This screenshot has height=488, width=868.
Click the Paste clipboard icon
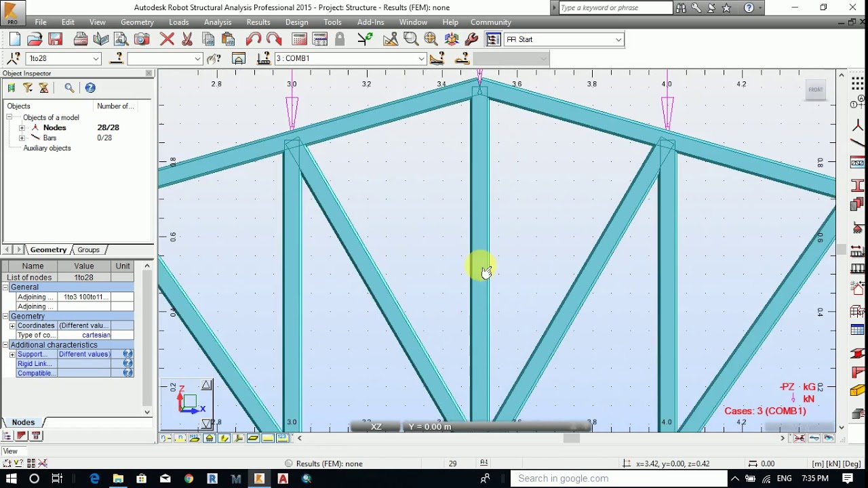[x=228, y=39]
